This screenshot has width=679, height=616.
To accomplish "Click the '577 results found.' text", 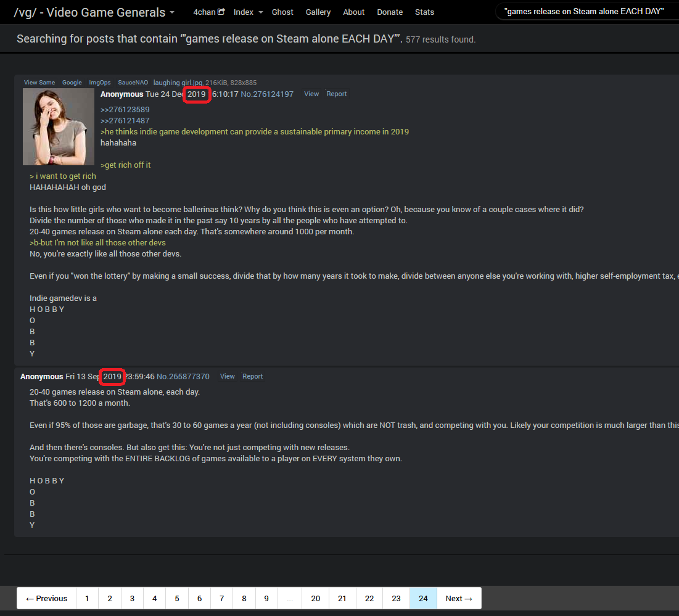I will coord(440,39).
